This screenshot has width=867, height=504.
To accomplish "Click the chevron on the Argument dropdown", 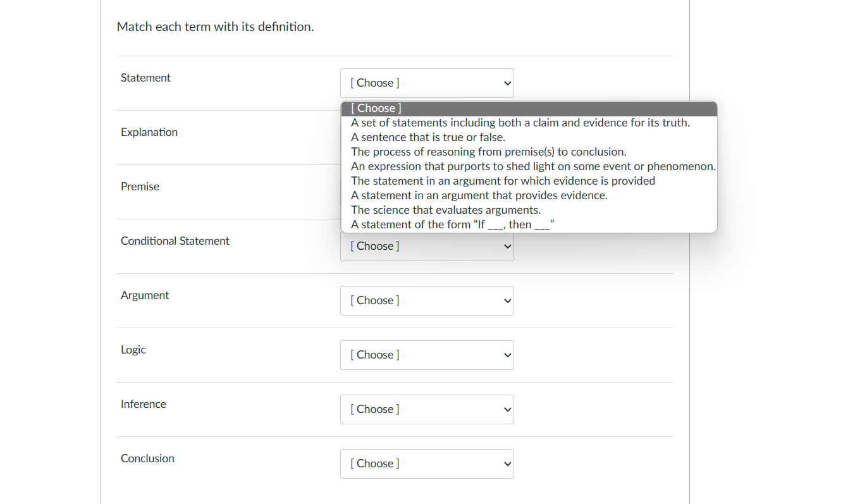I will pos(506,300).
